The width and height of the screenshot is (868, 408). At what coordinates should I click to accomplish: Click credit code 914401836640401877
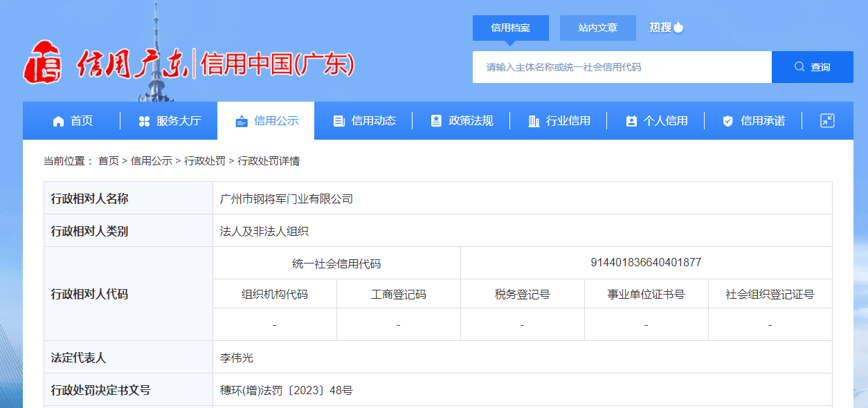pos(646,263)
